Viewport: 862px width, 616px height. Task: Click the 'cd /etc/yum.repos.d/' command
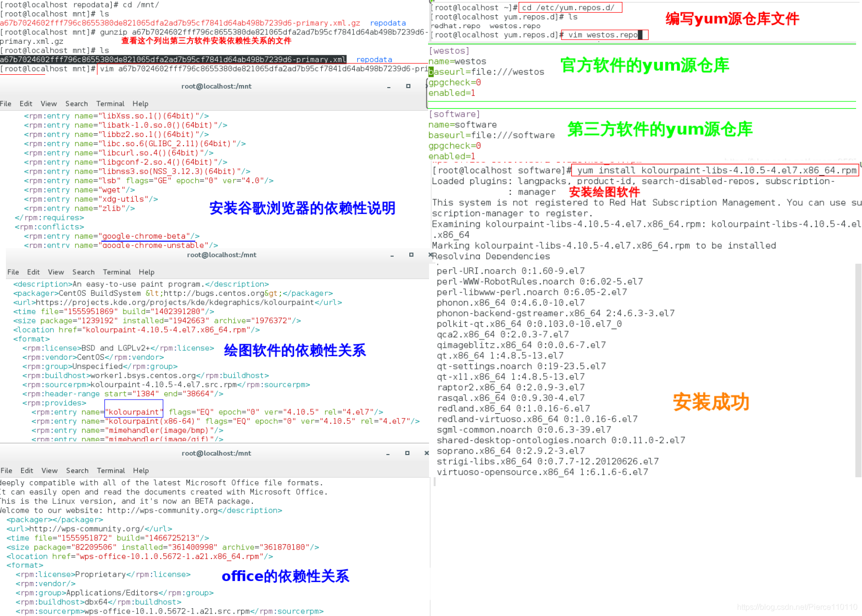(568, 7)
